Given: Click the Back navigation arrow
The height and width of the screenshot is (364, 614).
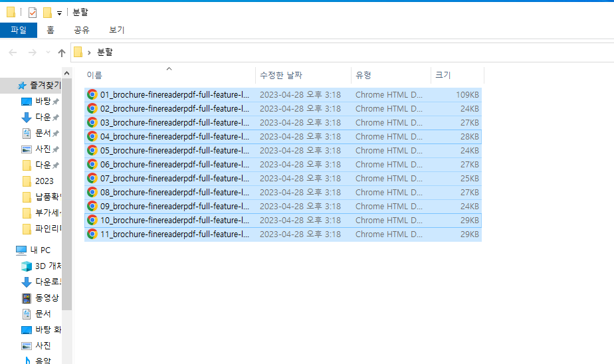Looking at the screenshot, I should pos(13,52).
